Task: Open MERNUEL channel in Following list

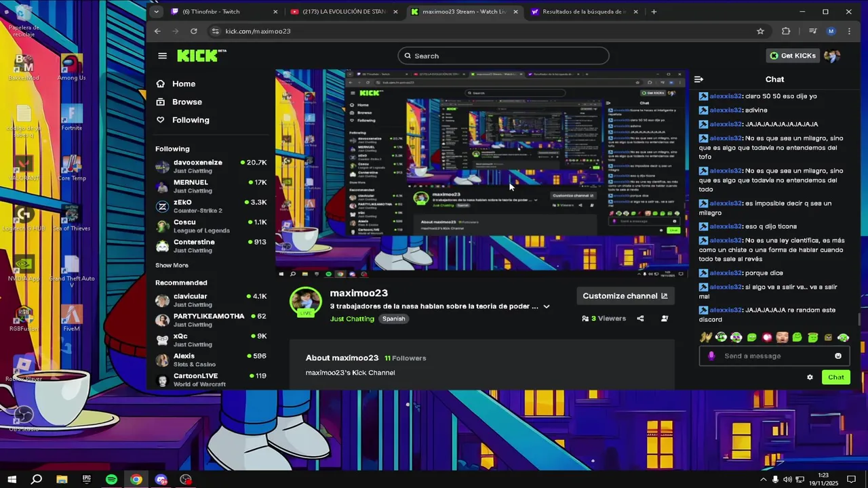Action: [x=211, y=186]
